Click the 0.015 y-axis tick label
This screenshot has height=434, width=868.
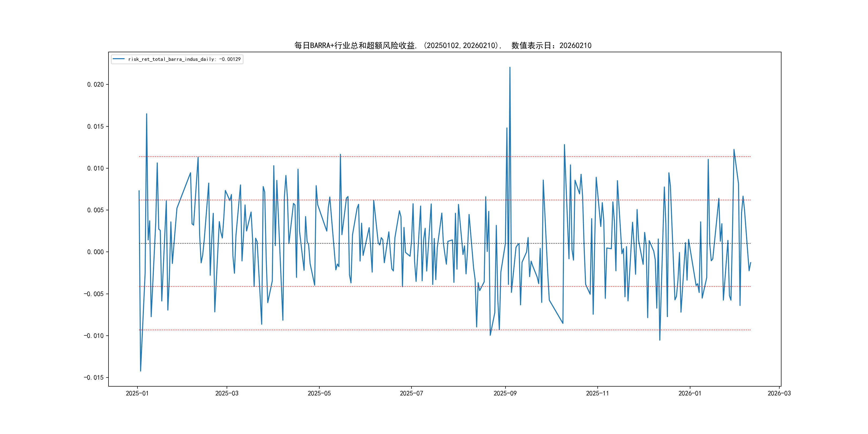[95, 126]
